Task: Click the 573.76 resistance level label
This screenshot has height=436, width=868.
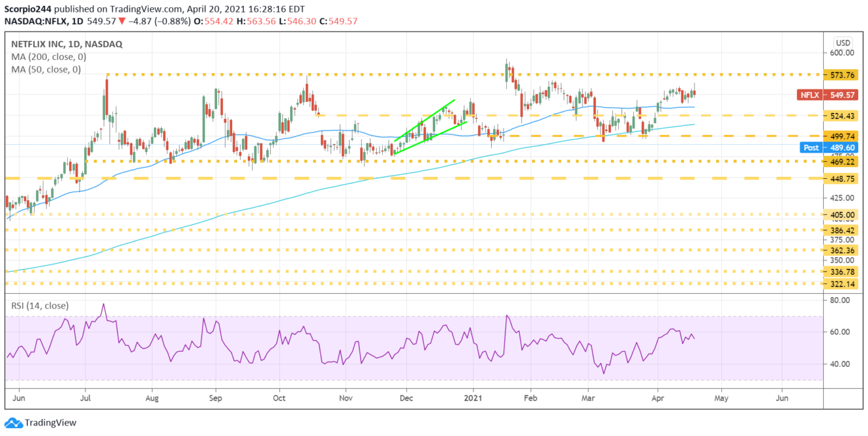Action: point(842,75)
